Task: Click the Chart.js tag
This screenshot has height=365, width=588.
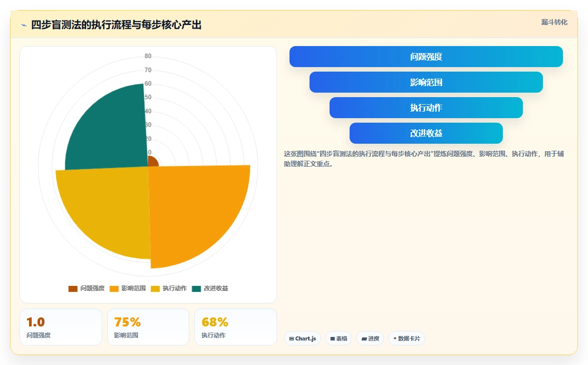Action: (x=302, y=338)
